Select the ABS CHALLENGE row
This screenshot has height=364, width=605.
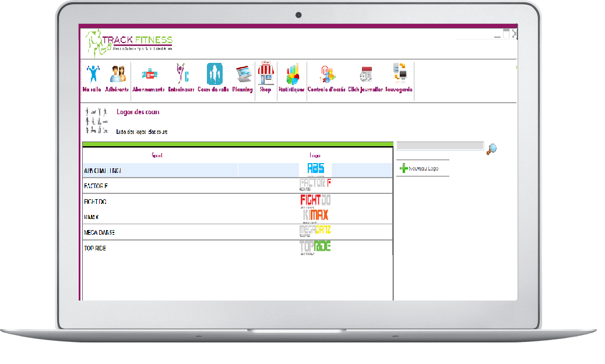[x=160, y=170]
